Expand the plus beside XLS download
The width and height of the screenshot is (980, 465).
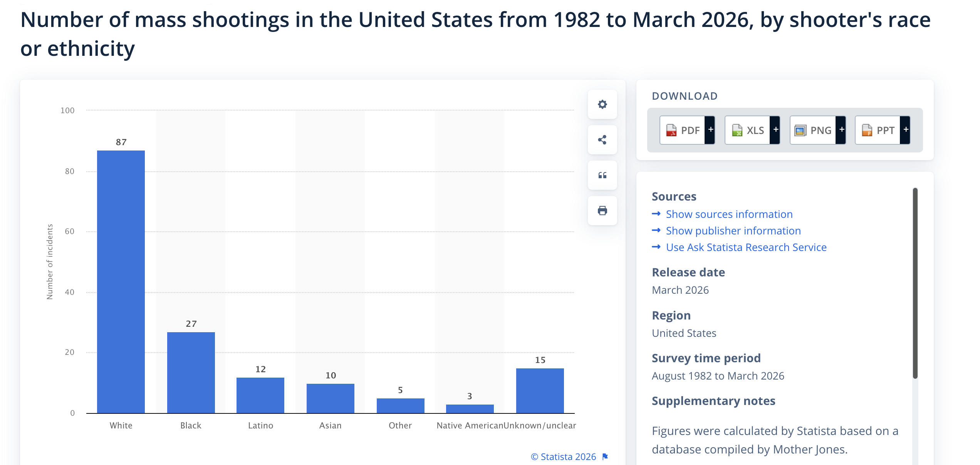(x=775, y=130)
